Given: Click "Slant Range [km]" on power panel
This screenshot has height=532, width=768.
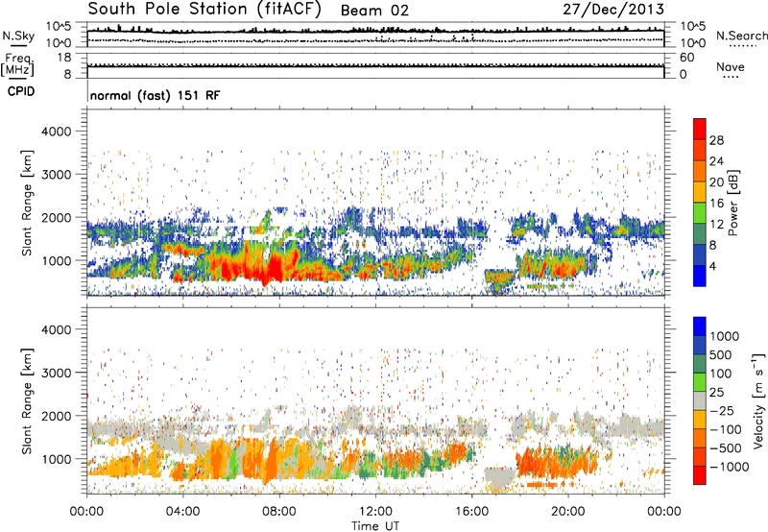Looking at the screenshot, I should 27,203.
